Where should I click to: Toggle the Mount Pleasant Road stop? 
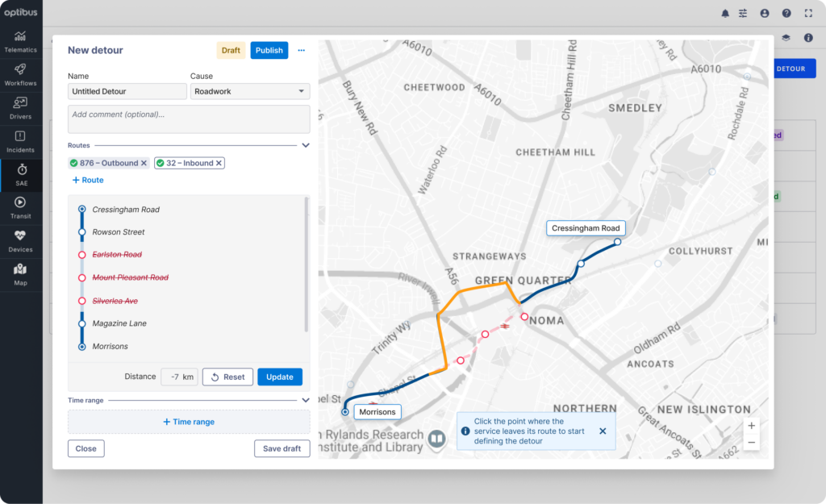click(x=81, y=278)
